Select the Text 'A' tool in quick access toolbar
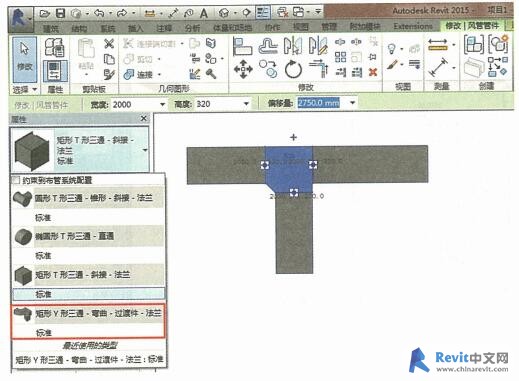Screen dimensions: 519x381 click(204, 13)
